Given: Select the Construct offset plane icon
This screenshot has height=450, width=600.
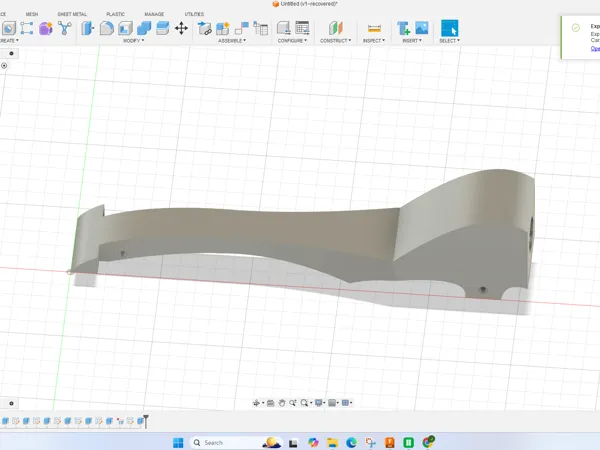Looking at the screenshot, I should click(x=336, y=28).
